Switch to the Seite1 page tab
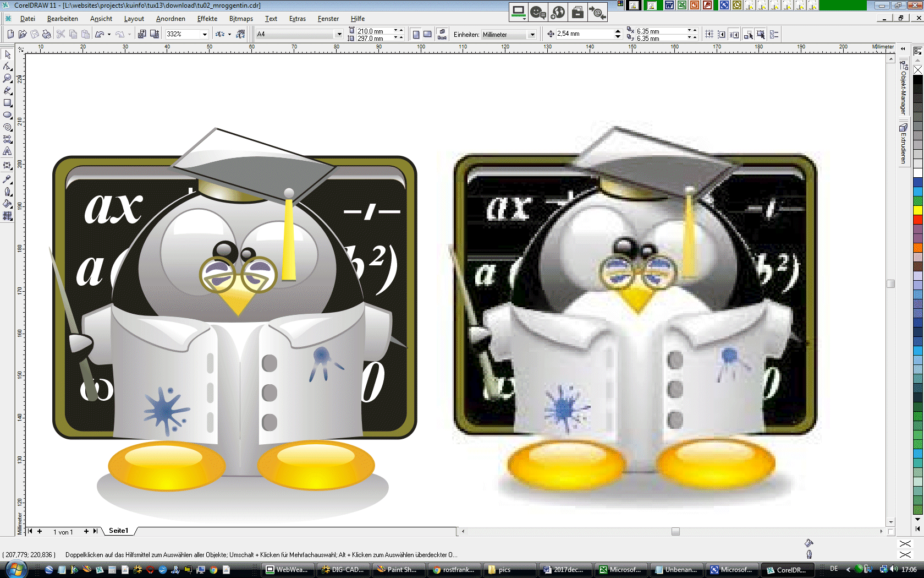 [118, 531]
